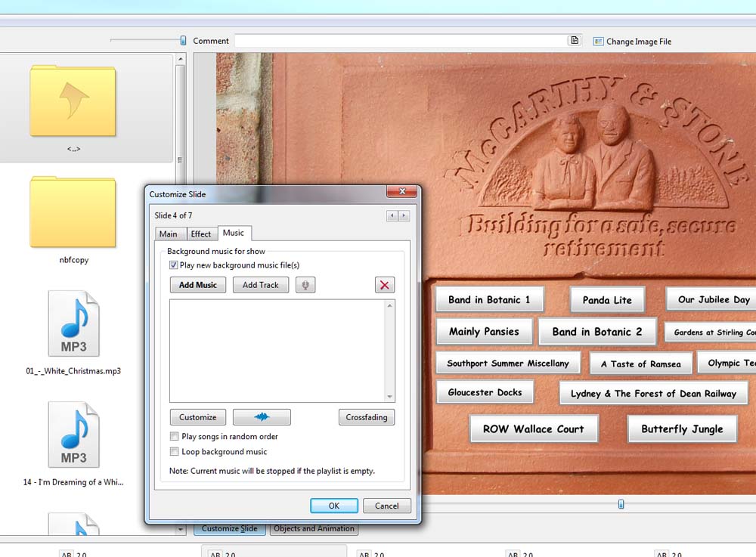Click the microphone record voice icon
Viewport: 756px width, 557px height.
click(305, 285)
